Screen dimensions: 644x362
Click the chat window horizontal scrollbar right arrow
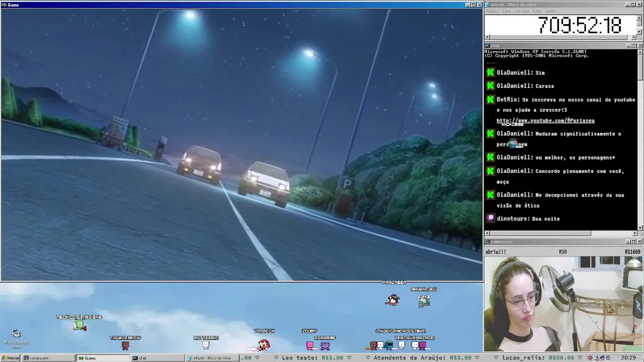pyautogui.click(x=634, y=233)
